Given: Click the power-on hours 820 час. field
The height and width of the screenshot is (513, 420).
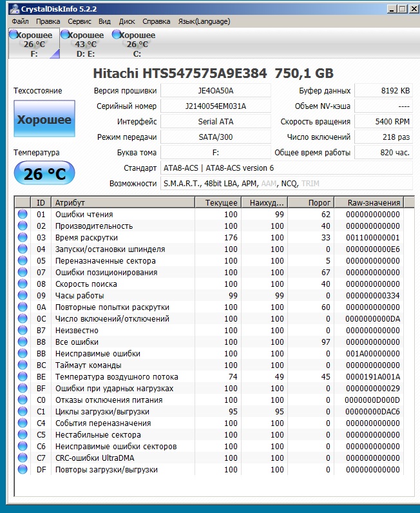Looking at the screenshot, I should click(383, 153).
